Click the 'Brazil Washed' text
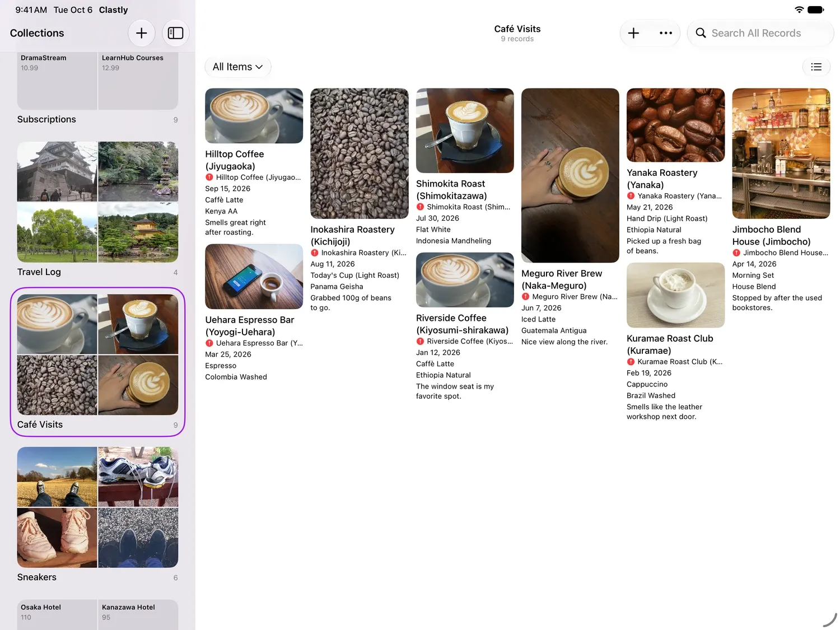This screenshot has height=630, width=840. pos(651,395)
